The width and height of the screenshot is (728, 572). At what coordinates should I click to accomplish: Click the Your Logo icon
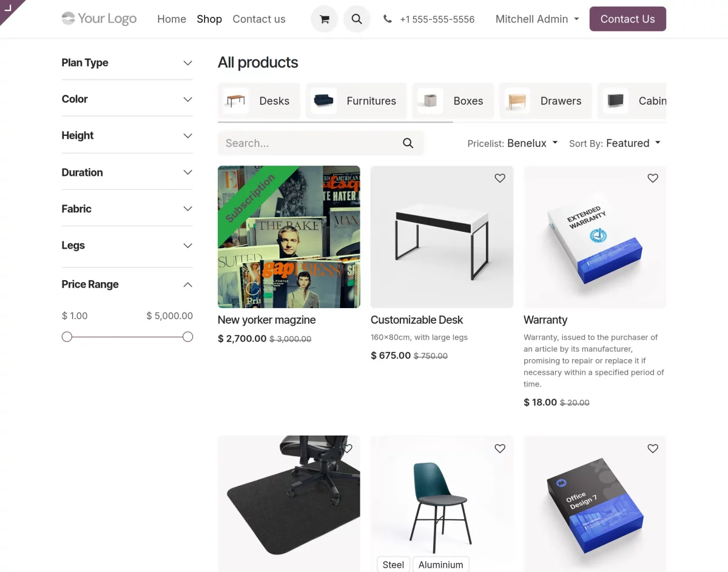tap(69, 19)
